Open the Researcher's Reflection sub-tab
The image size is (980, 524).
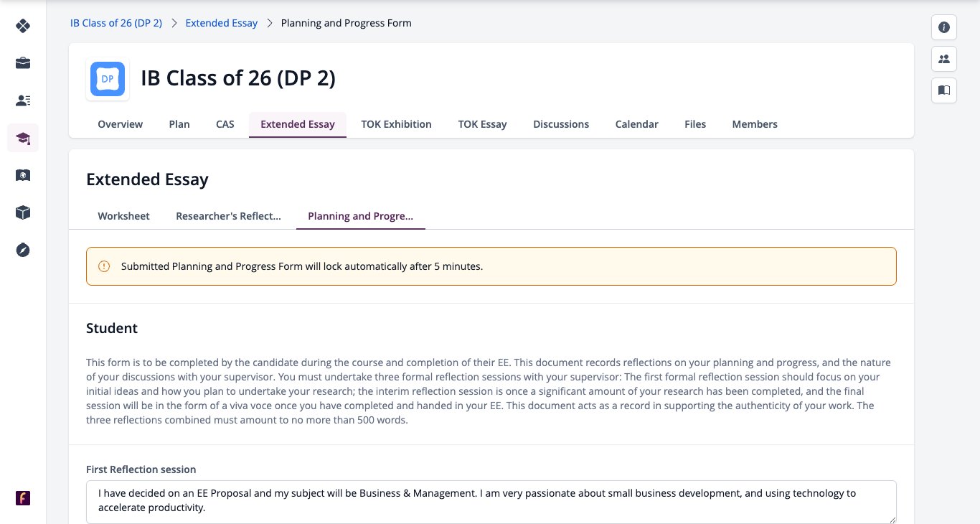[x=228, y=216]
